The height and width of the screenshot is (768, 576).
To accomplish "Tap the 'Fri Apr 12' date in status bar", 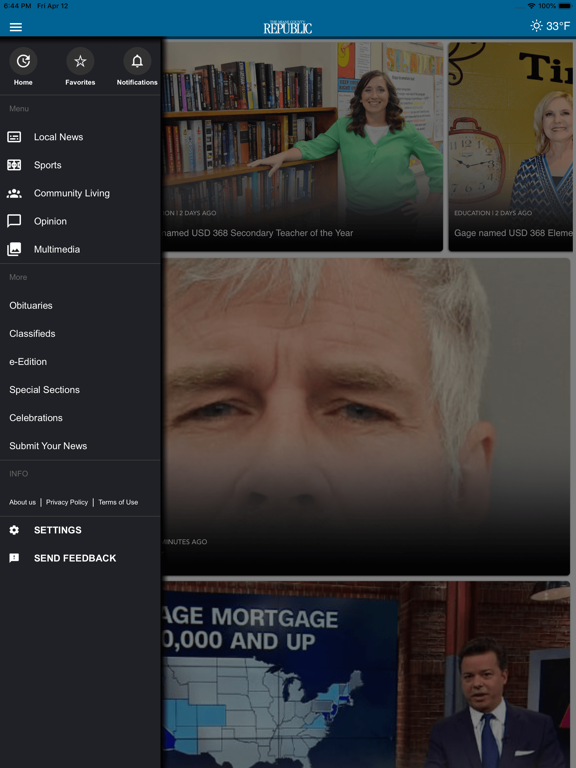I will (53, 6).
